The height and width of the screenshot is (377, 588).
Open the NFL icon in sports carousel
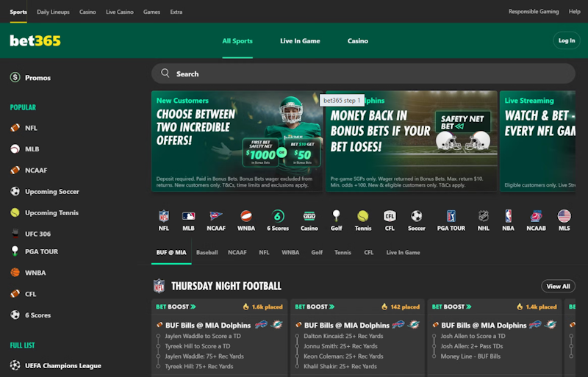(x=164, y=216)
